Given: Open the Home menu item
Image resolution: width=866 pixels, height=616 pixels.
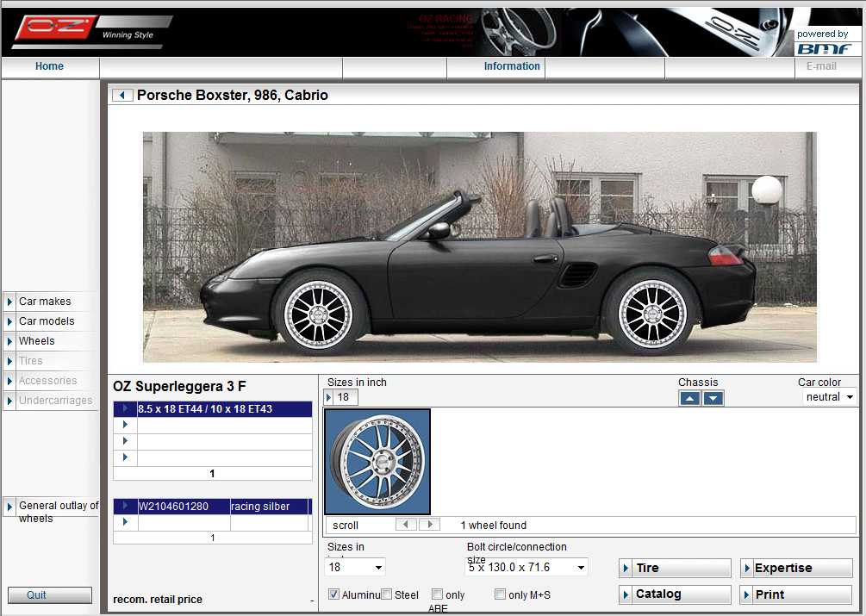Looking at the screenshot, I should pyautogui.click(x=49, y=66).
